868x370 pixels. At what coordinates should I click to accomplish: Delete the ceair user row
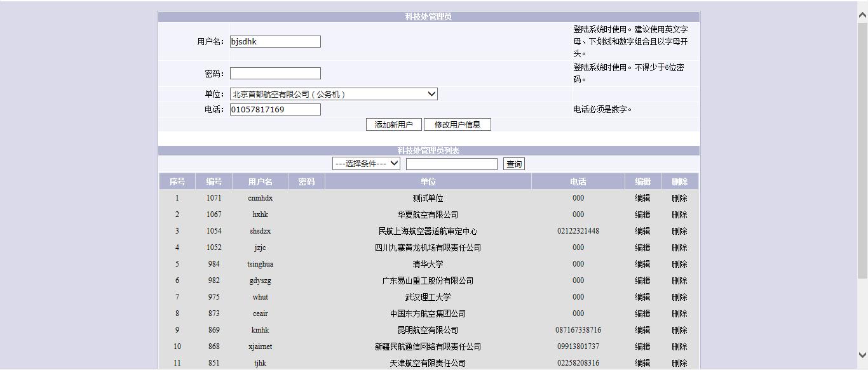point(679,314)
